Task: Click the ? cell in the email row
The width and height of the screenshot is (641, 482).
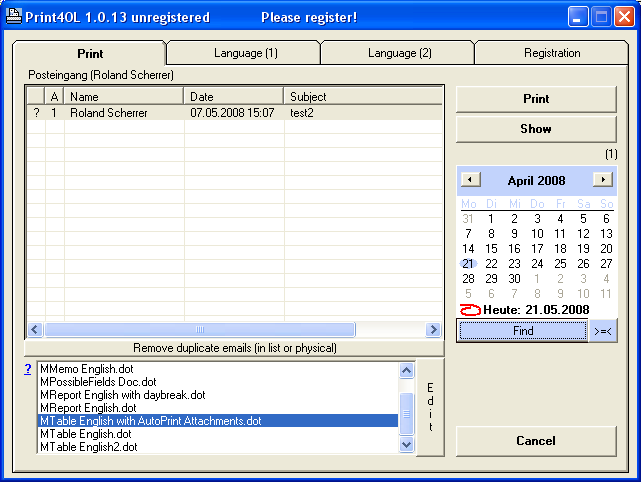Action: coord(36,113)
